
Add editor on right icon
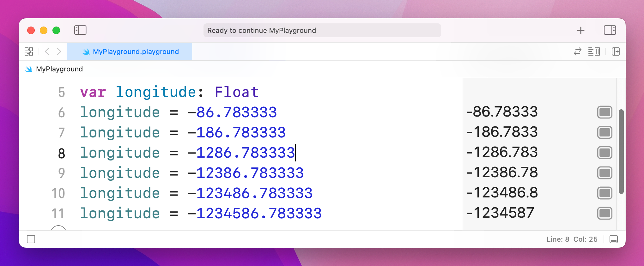click(x=616, y=51)
